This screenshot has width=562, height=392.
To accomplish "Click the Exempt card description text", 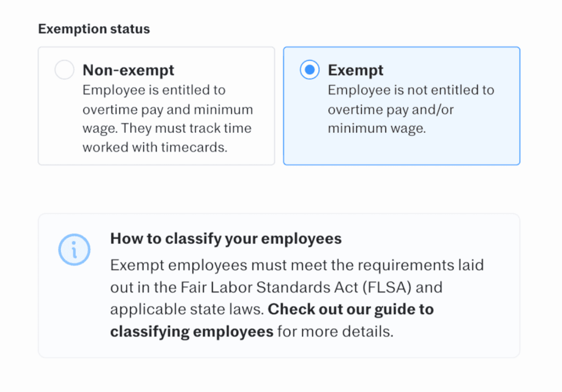I will [x=411, y=109].
